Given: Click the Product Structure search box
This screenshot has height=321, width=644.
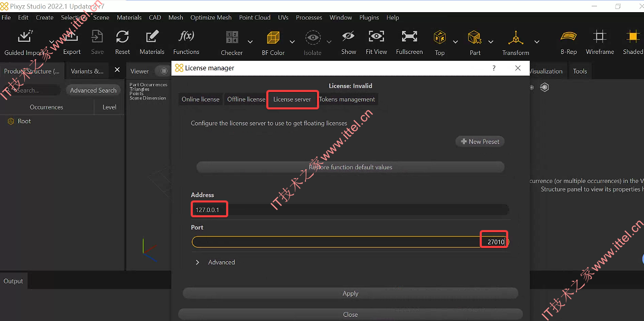Looking at the screenshot, I should click(32, 90).
